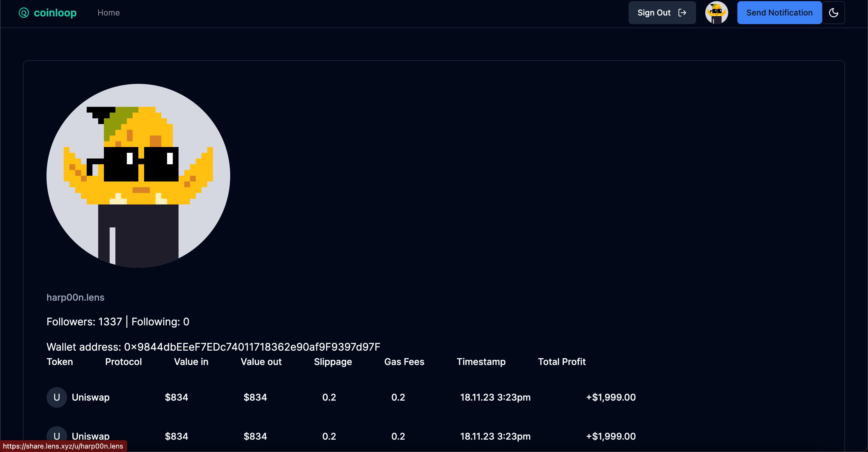Open the coinloop brand link
Image resolution: width=868 pixels, height=452 pixels.
pyautogui.click(x=48, y=13)
